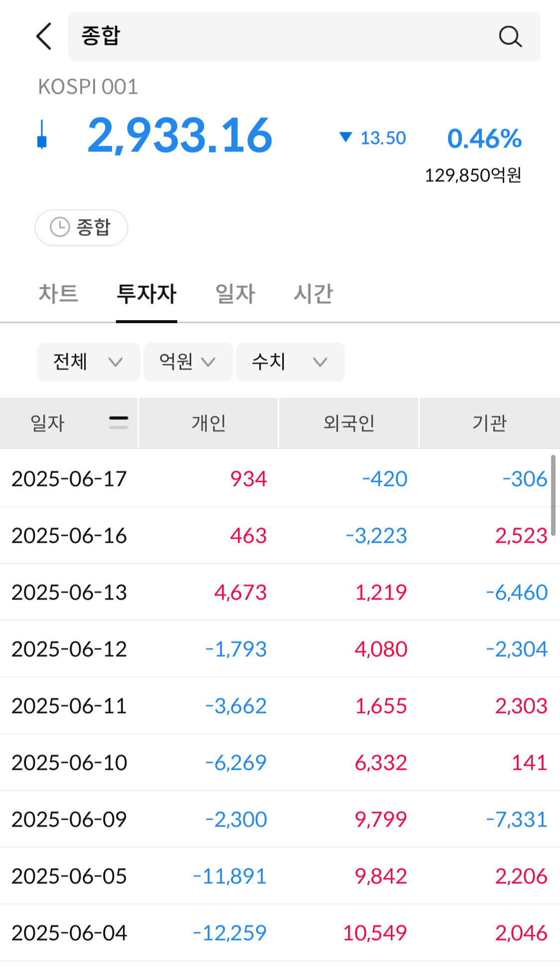Toggle the sort icon in 일자 header
This screenshot has width=560, height=974.
118,423
